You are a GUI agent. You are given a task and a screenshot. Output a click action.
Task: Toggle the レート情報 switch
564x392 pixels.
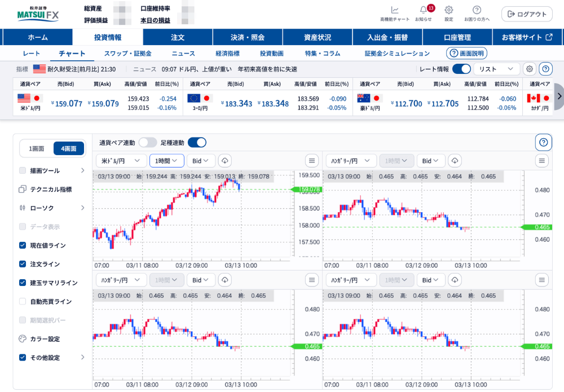461,69
